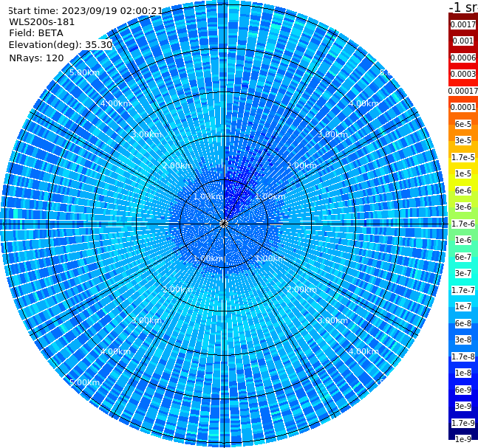Select the 1.7e-8 colorbar value
478x448 pixels.
tap(463, 356)
